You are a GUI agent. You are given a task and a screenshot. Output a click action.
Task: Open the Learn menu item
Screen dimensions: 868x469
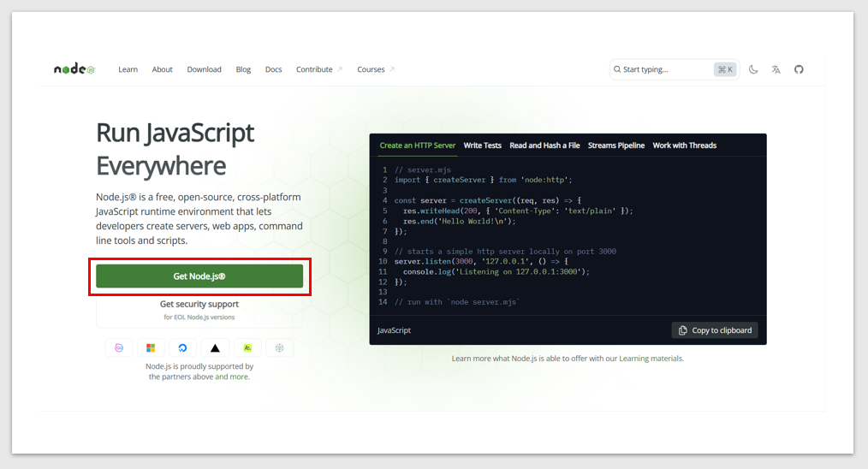pyautogui.click(x=128, y=69)
